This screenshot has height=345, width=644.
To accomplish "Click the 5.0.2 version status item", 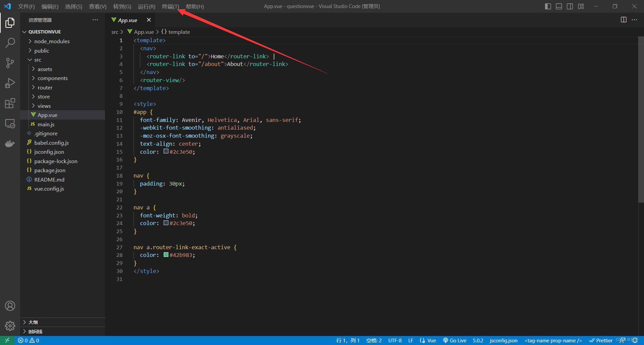I will pos(478,340).
